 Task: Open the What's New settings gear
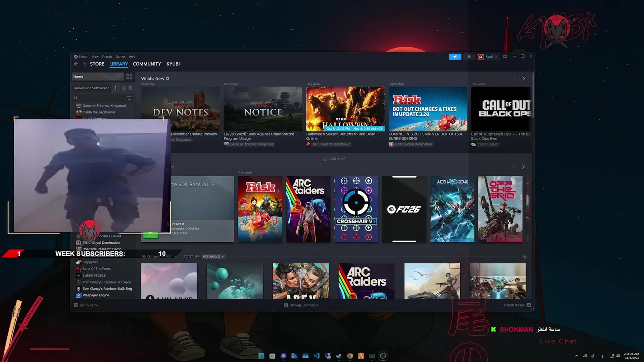point(168,79)
